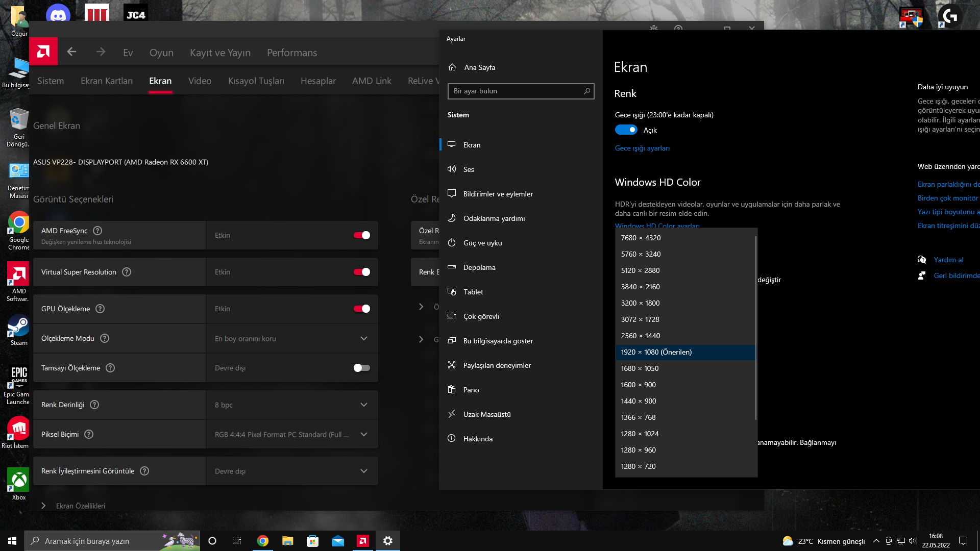Image resolution: width=980 pixels, height=551 pixels.
Task: Click the help icon next to Tamsayı Ölçekleme
Action: (110, 368)
